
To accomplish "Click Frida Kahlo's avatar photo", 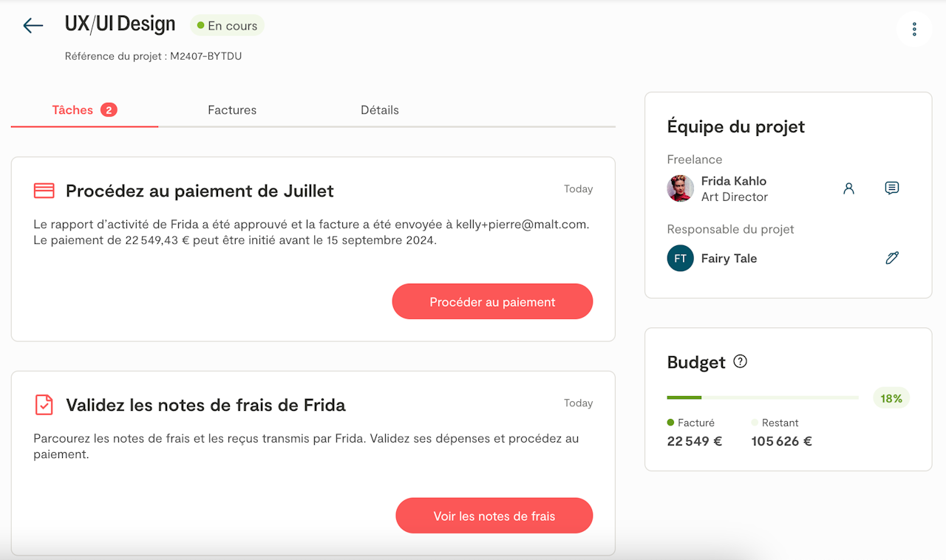I will click(x=680, y=188).
